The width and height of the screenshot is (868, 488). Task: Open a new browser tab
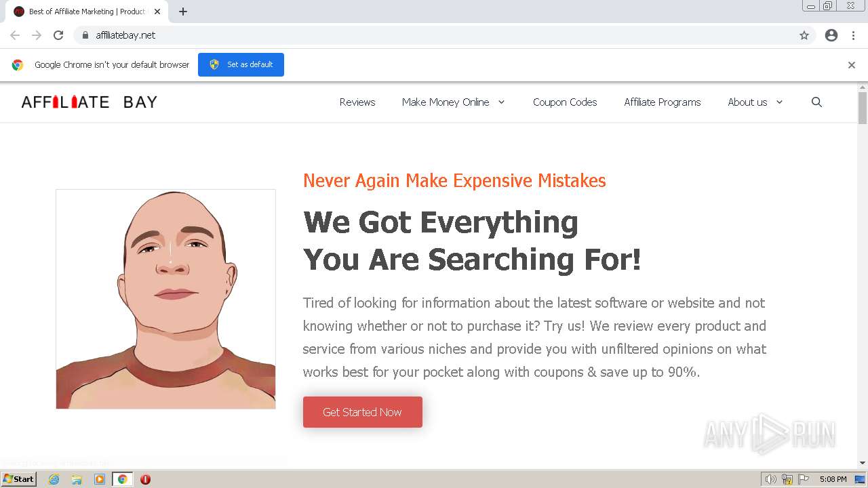[183, 12]
